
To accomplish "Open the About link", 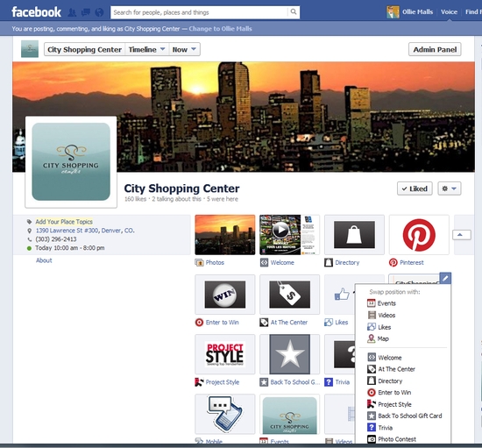I will [x=44, y=260].
